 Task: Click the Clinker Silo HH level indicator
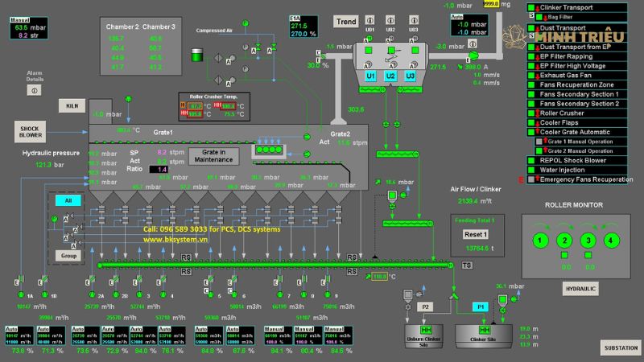point(485,331)
